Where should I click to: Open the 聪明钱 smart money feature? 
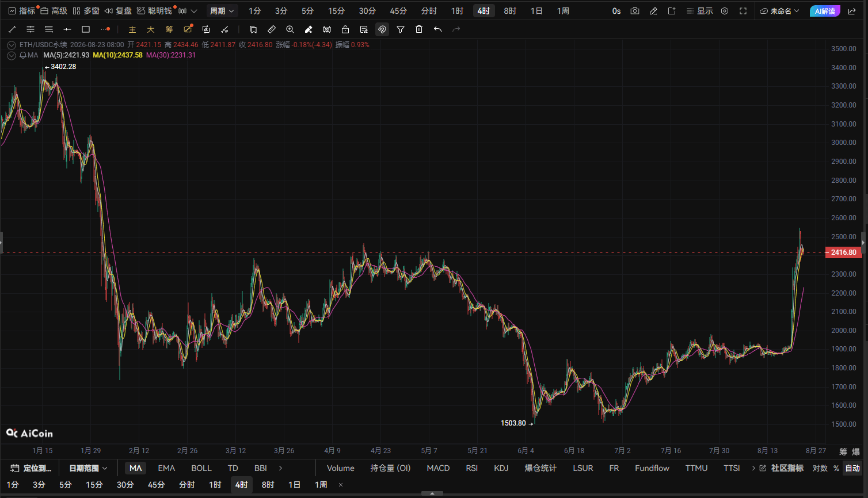pyautogui.click(x=154, y=11)
